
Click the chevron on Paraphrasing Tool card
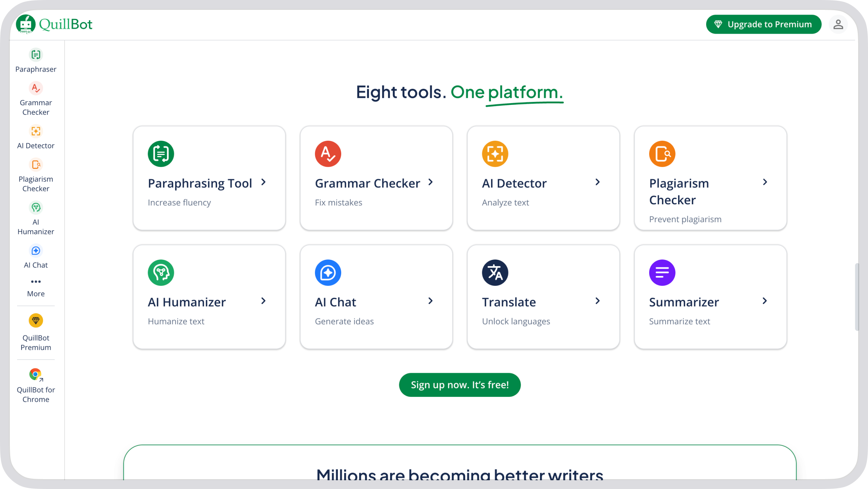tap(263, 182)
